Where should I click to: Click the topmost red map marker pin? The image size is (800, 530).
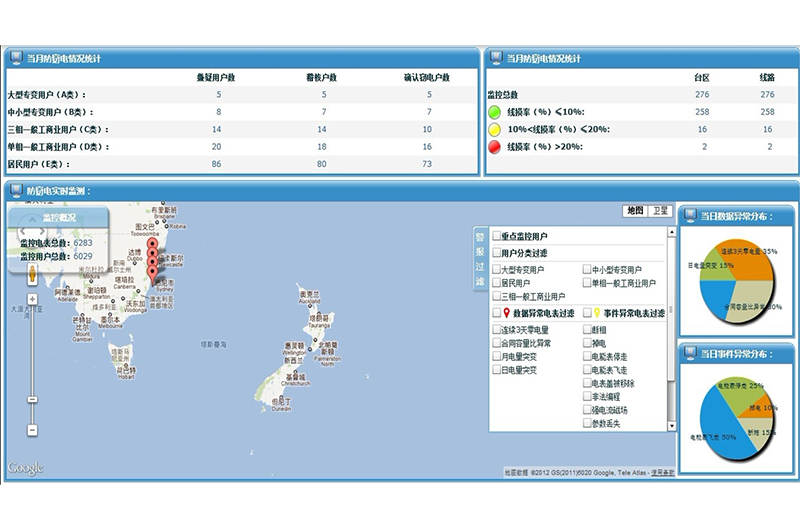(152, 244)
